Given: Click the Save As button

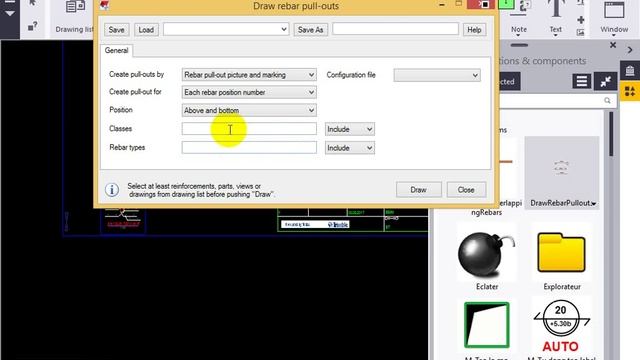Looking at the screenshot, I should click(310, 30).
